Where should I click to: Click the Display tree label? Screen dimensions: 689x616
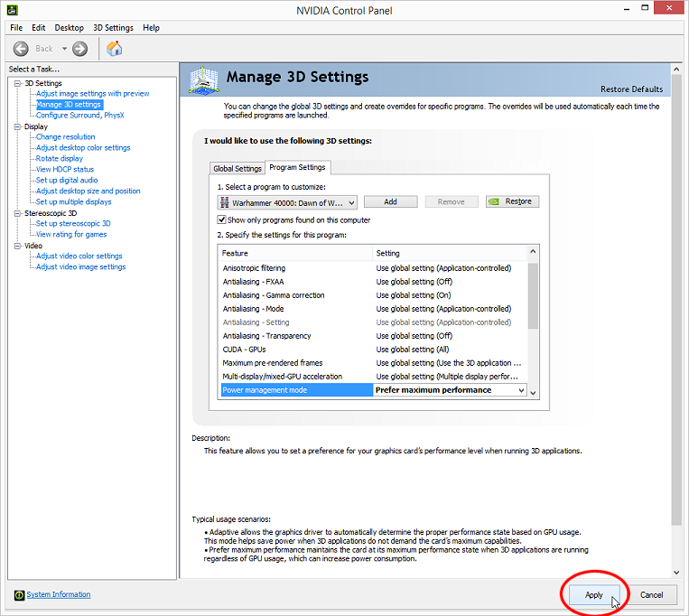tap(35, 126)
